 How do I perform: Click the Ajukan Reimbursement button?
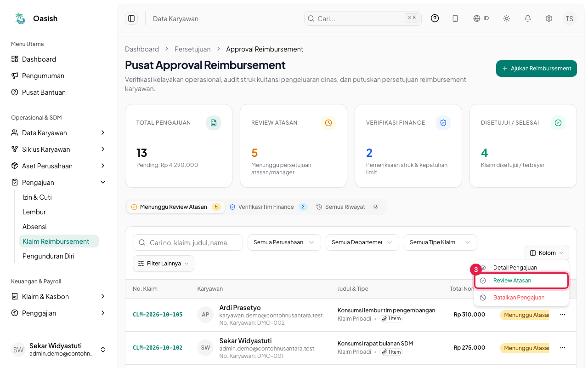coord(537,69)
